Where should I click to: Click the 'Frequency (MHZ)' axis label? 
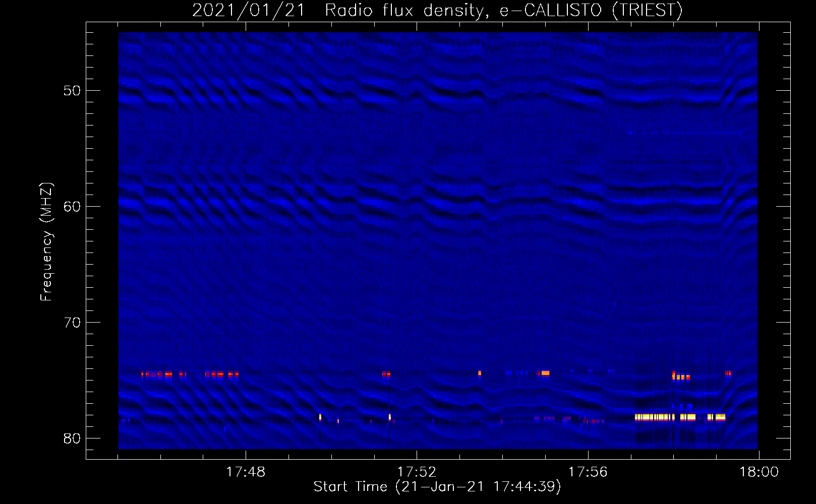(x=46, y=242)
